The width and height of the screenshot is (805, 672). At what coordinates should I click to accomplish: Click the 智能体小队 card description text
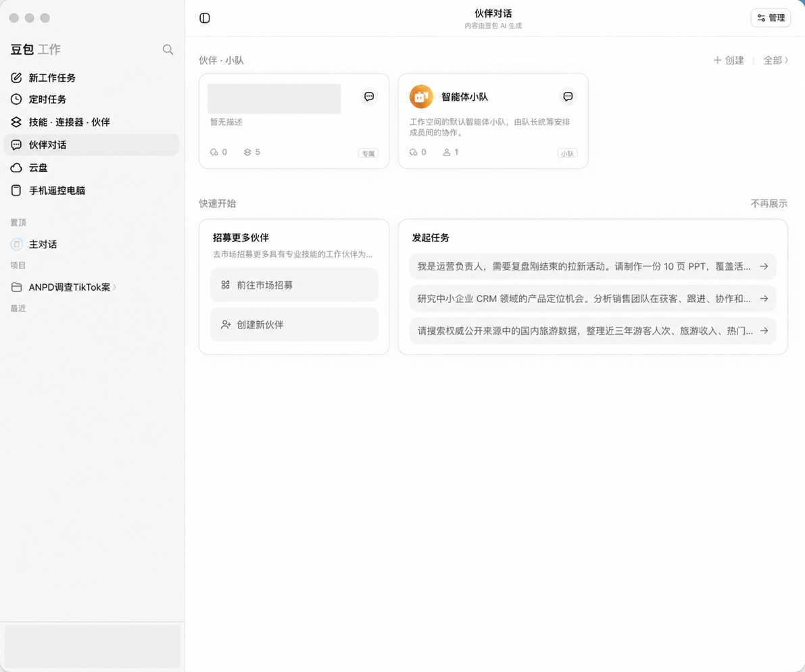(x=489, y=127)
